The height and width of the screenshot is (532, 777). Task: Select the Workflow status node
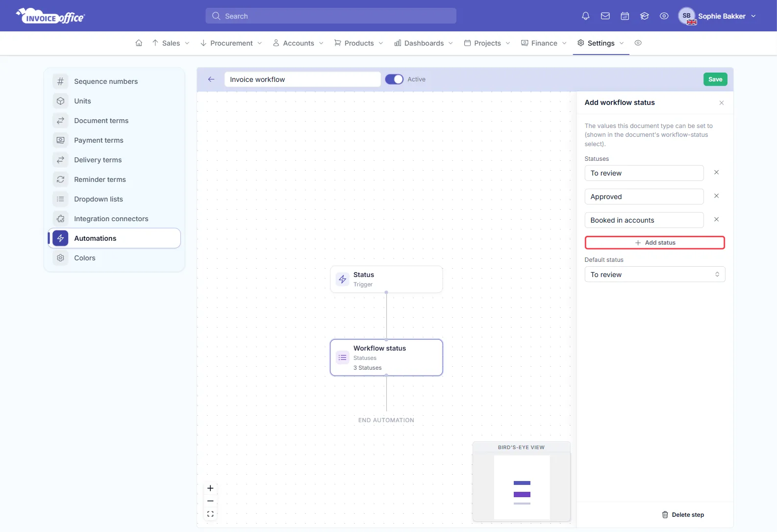(x=386, y=357)
